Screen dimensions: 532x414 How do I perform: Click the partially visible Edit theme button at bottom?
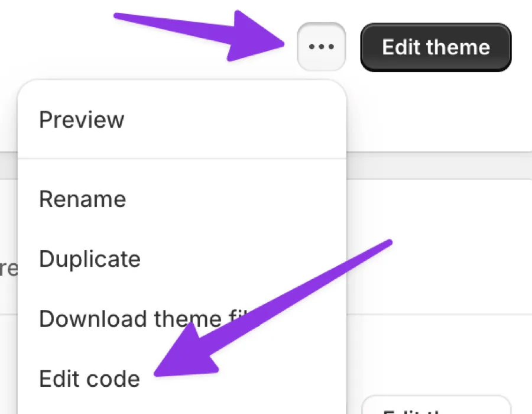point(437,408)
